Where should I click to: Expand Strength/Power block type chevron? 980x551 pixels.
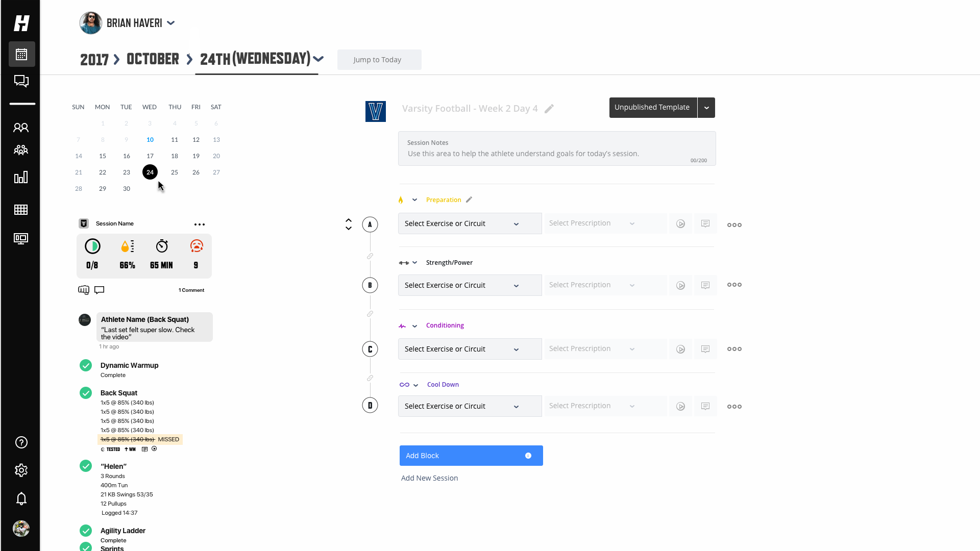click(414, 263)
